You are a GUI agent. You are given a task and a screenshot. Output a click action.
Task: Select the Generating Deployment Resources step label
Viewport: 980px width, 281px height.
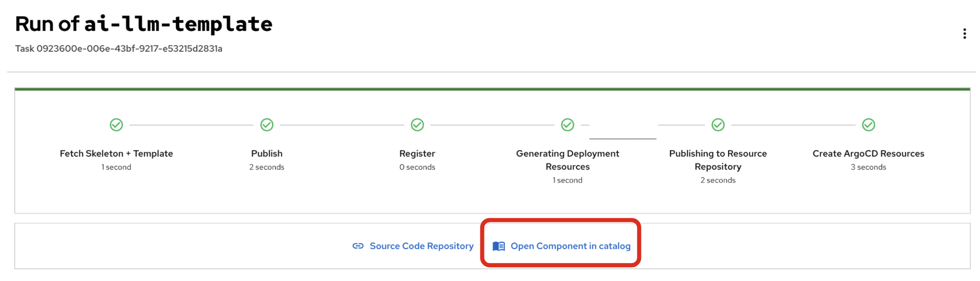[x=567, y=160]
